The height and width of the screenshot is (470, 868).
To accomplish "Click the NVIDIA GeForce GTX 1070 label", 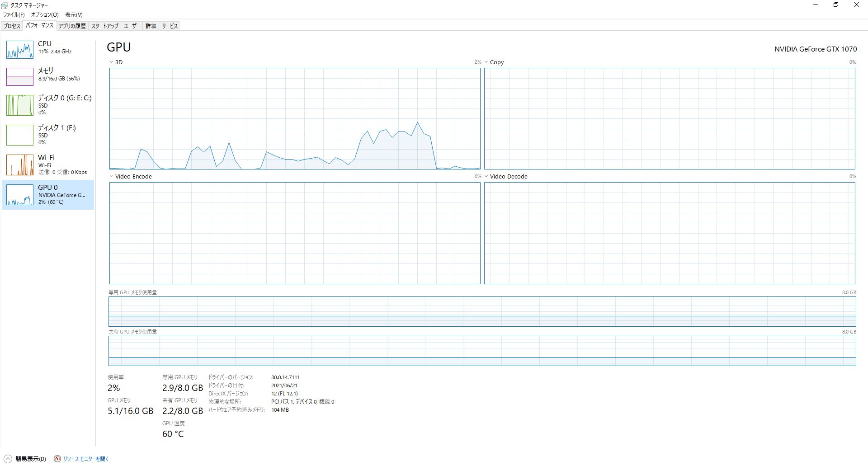I will click(816, 49).
